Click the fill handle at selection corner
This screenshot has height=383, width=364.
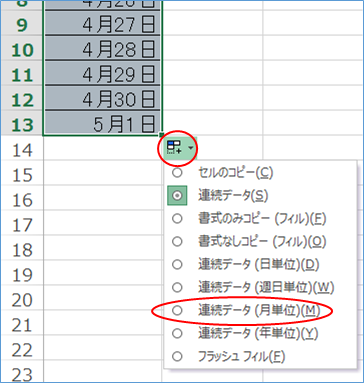[162, 135]
